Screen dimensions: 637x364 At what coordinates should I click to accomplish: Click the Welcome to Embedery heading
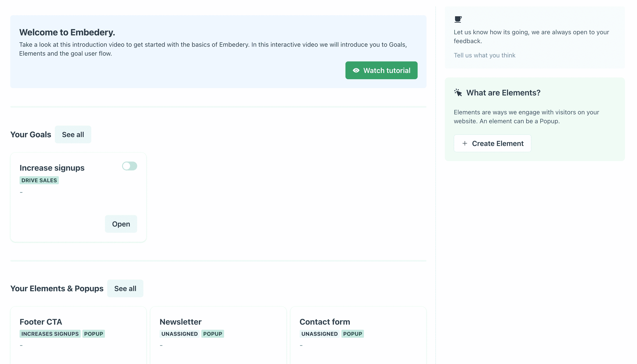click(67, 32)
